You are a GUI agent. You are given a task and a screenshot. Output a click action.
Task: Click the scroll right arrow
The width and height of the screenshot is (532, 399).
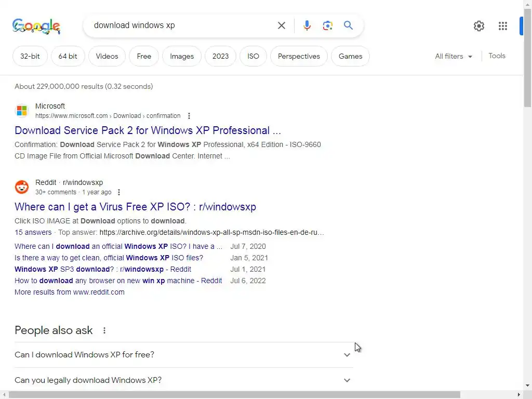(x=519, y=395)
